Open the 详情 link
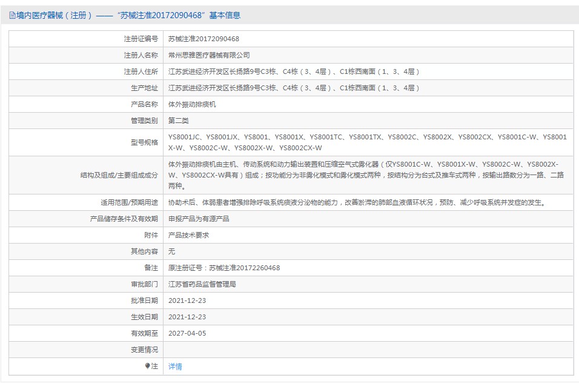Image resolution: width=579 pixels, height=392 pixels. pos(175,366)
